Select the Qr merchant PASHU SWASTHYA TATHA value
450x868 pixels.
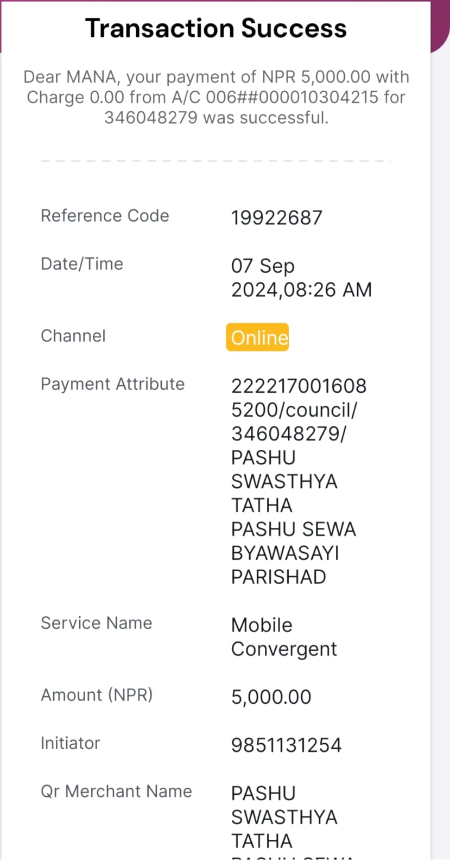[x=284, y=817]
